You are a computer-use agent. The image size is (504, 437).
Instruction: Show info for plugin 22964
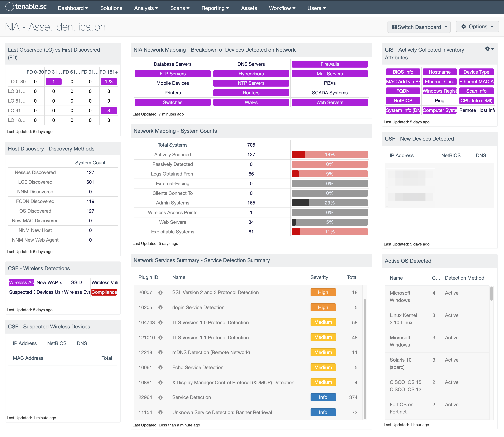tap(160, 397)
